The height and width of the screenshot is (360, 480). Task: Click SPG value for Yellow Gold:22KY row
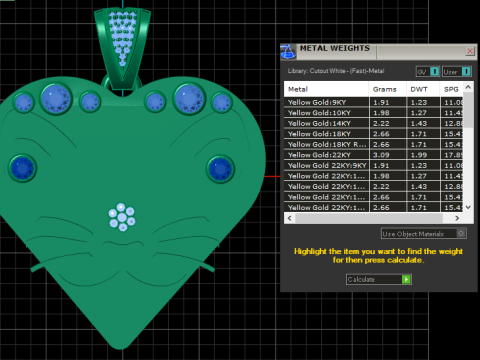tap(453, 155)
